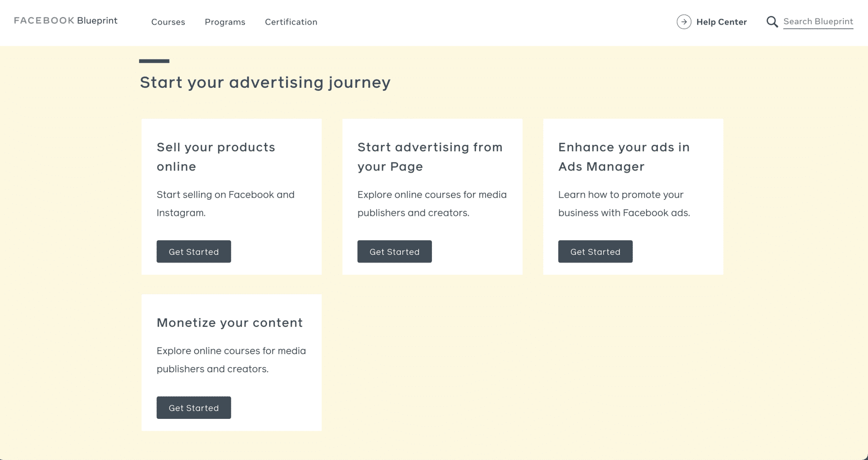Select the Sell your products online heading
868x460 pixels.
pyautogui.click(x=216, y=156)
